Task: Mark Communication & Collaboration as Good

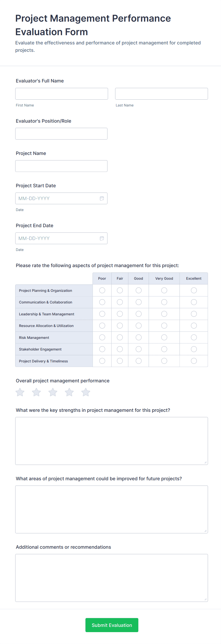Action: (139, 302)
